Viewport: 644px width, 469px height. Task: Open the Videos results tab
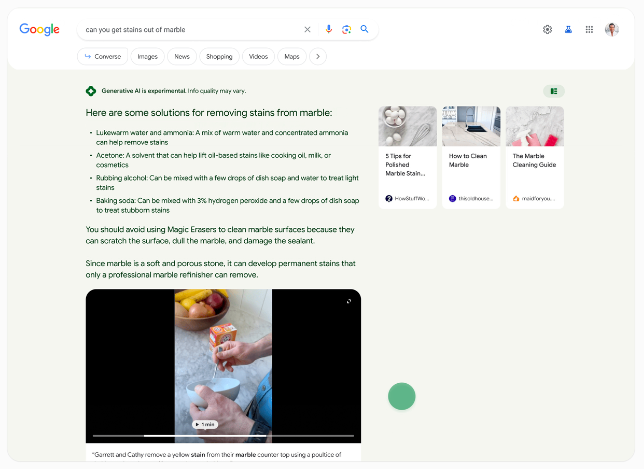pos(258,57)
